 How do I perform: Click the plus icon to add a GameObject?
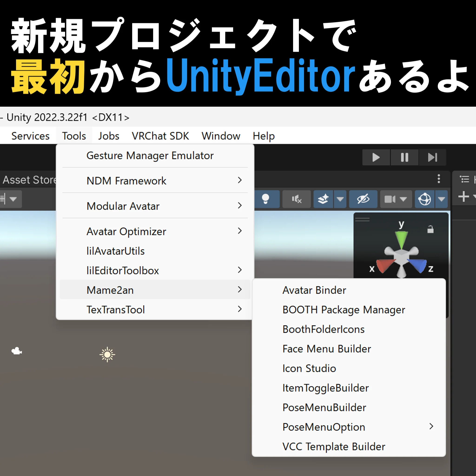coord(464,196)
